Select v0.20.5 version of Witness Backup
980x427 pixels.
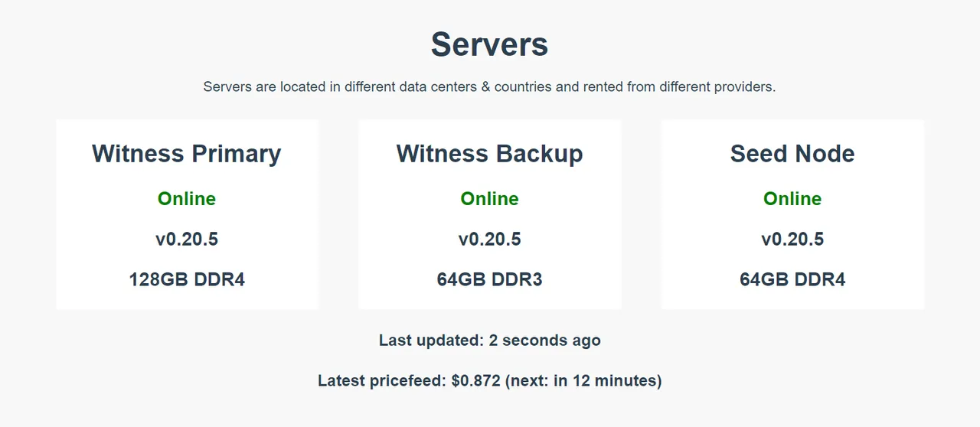[x=489, y=240]
